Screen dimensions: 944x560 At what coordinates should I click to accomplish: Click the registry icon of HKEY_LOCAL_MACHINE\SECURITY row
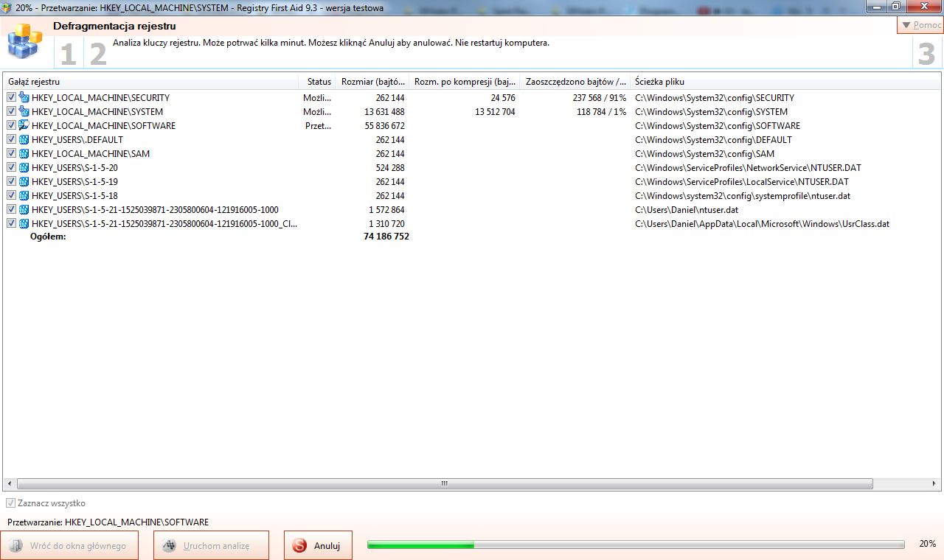24,97
